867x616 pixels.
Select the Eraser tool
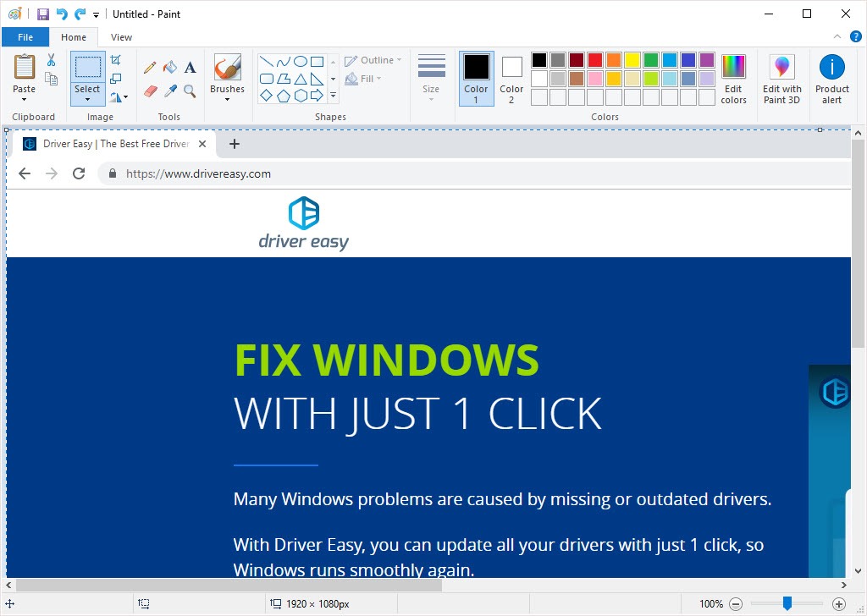click(150, 90)
